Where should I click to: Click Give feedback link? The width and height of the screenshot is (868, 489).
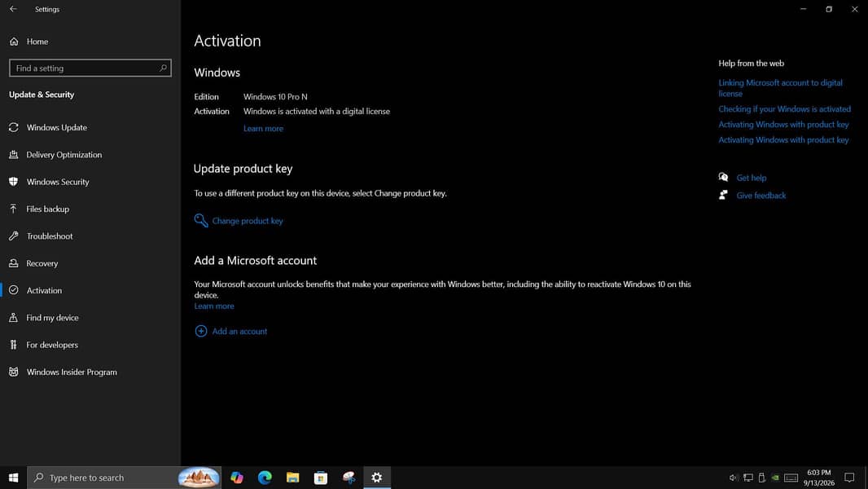(x=761, y=196)
